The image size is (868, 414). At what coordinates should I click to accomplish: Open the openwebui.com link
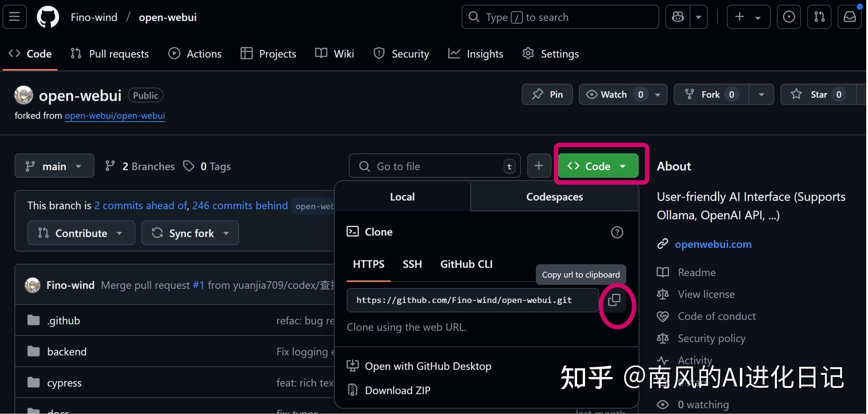pos(712,244)
